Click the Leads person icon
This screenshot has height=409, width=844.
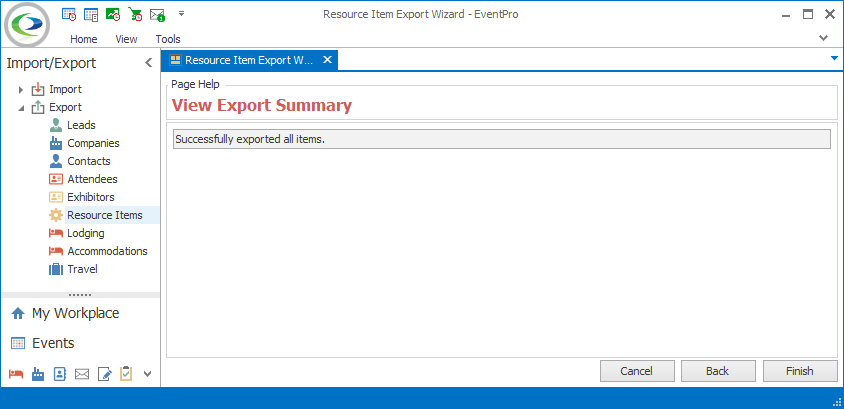click(x=56, y=125)
